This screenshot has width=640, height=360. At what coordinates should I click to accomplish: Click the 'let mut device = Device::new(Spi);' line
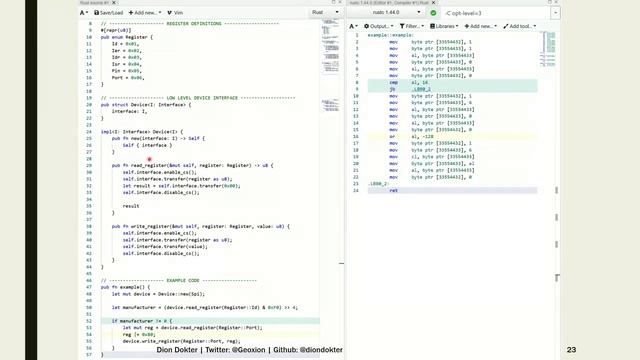(x=158, y=294)
